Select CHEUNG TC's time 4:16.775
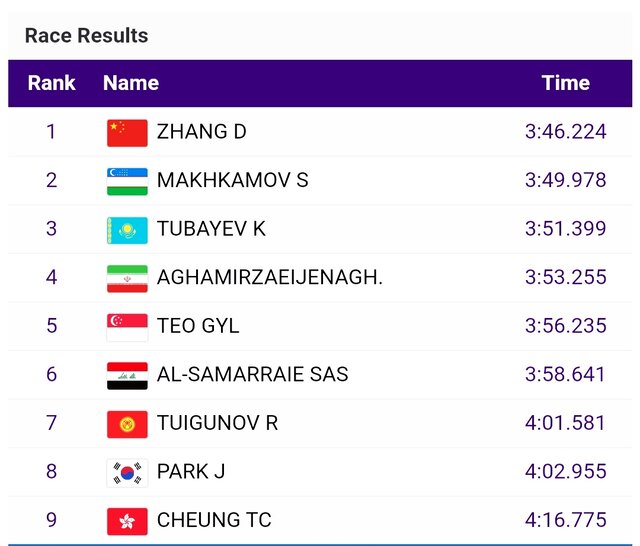Viewport: 640px width, 546px height. click(x=566, y=520)
